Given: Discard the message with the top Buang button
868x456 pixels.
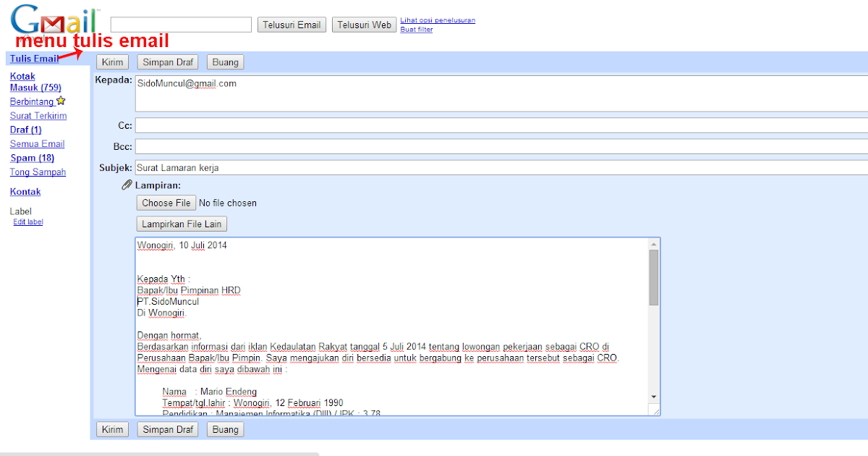Looking at the screenshot, I should coord(226,62).
